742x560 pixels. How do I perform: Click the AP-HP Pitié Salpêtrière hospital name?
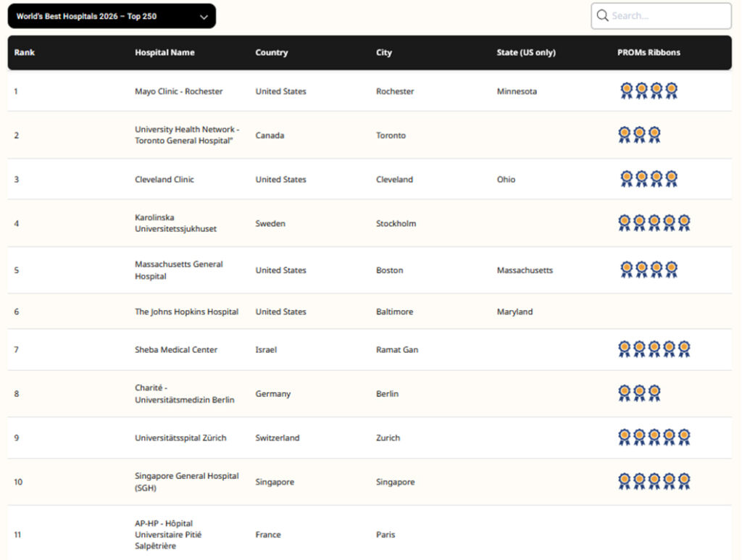click(168, 535)
